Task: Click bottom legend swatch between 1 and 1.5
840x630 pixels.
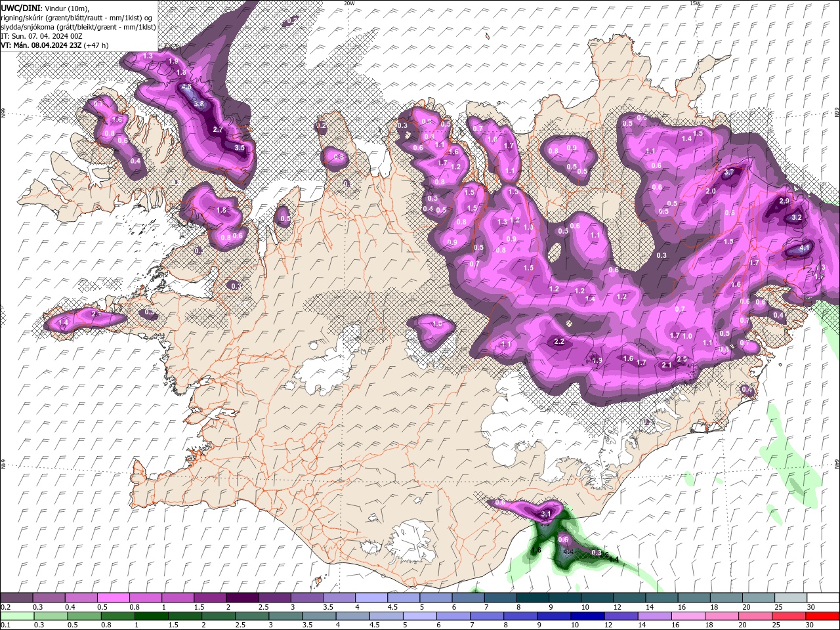Action: 152,616
